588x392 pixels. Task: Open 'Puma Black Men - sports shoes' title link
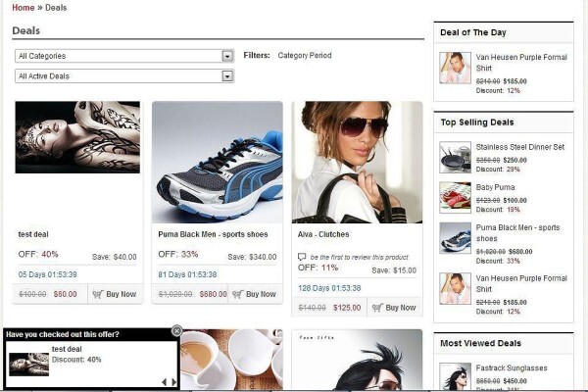point(213,234)
